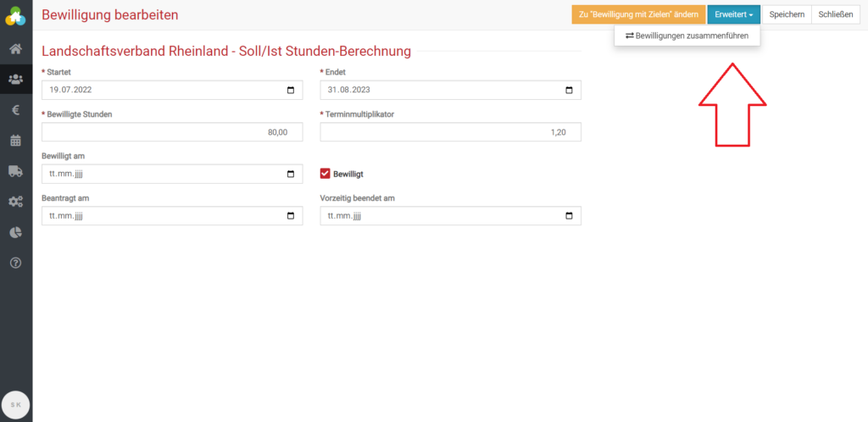The width and height of the screenshot is (868, 422).
Task: Expand the Erweitert dropdown button
Action: (x=733, y=14)
